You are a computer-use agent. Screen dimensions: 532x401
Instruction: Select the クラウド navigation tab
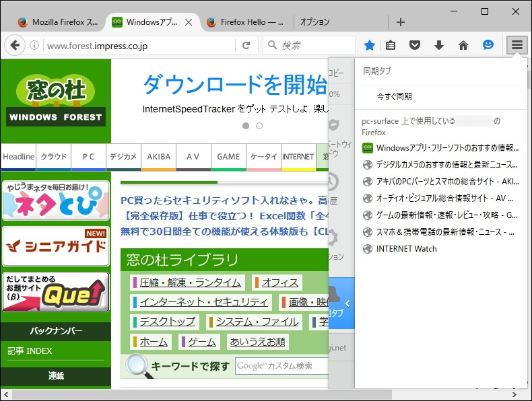click(54, 157)
